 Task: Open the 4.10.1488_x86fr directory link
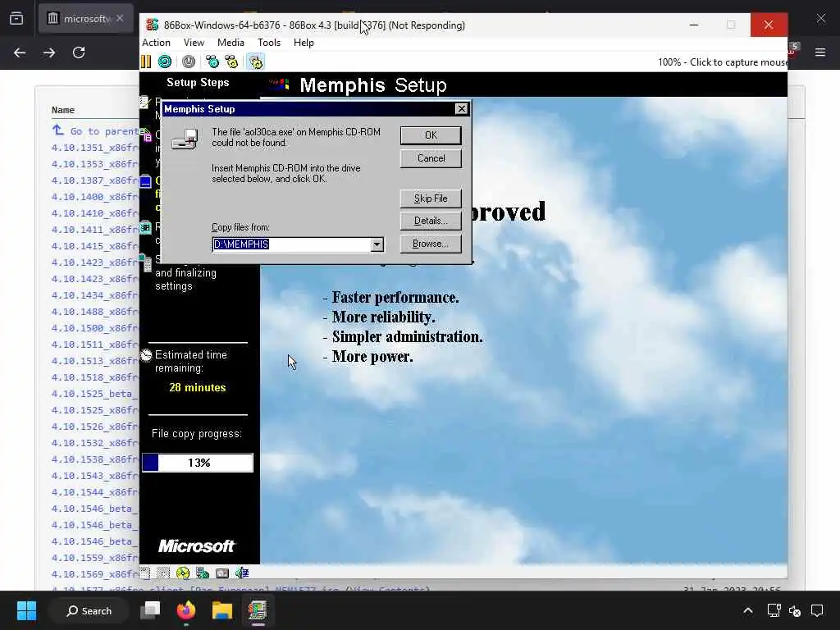95,311
